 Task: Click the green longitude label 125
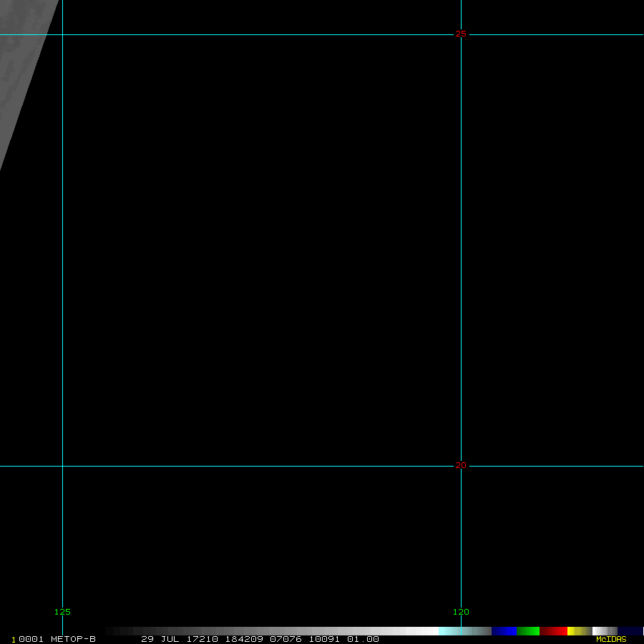(62, 612)
